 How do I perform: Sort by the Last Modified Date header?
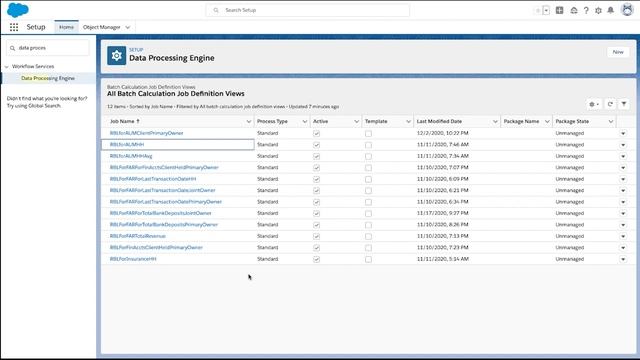point(439,121)
